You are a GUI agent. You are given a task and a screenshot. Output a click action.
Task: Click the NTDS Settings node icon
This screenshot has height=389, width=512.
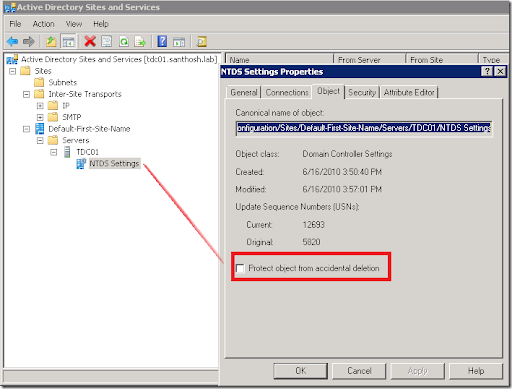81,164
